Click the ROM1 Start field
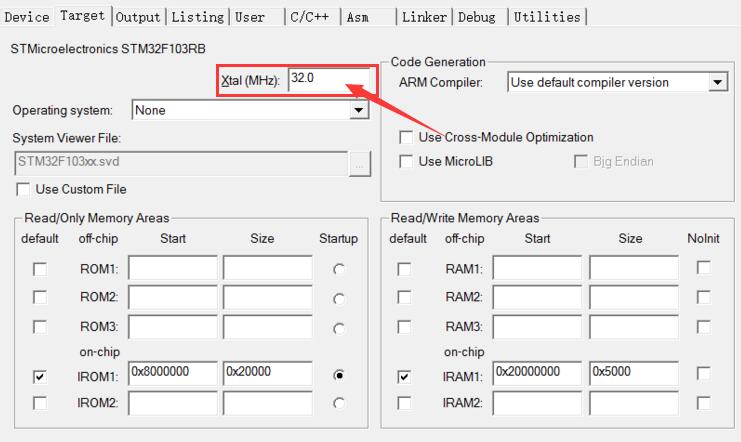Viewport: 741px width, 442px height. (x=173, y=268)
